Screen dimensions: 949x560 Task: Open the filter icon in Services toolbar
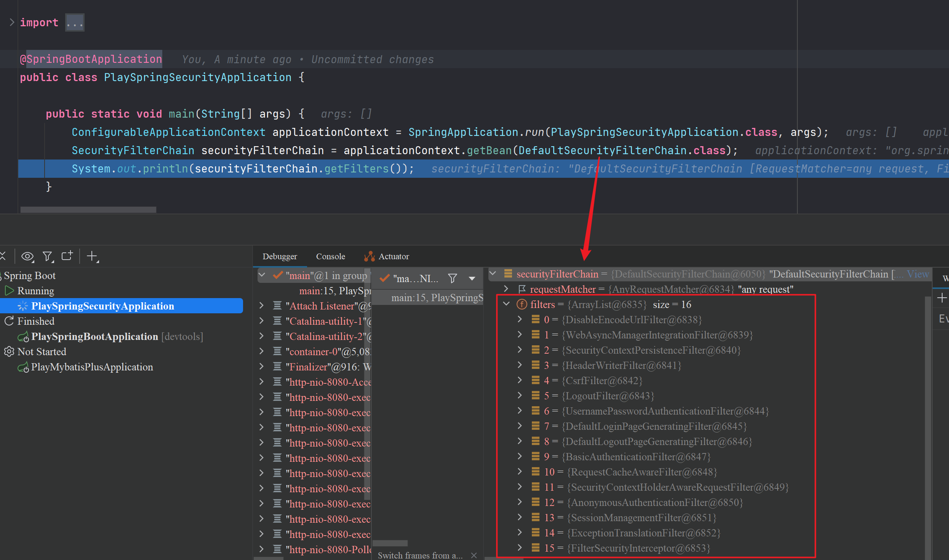pos(48,257)
